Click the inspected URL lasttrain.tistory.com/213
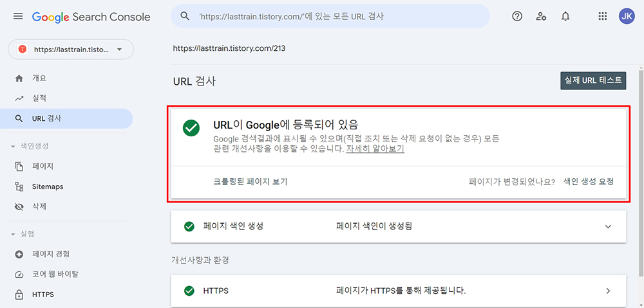This screenshot has width=644, height=308. click(x=229, y=48)
